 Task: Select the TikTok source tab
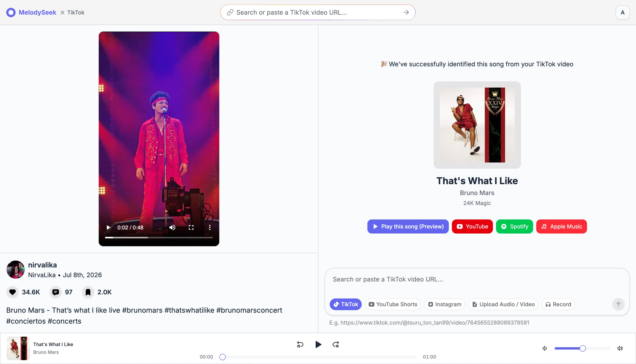[x=346, y=304]
